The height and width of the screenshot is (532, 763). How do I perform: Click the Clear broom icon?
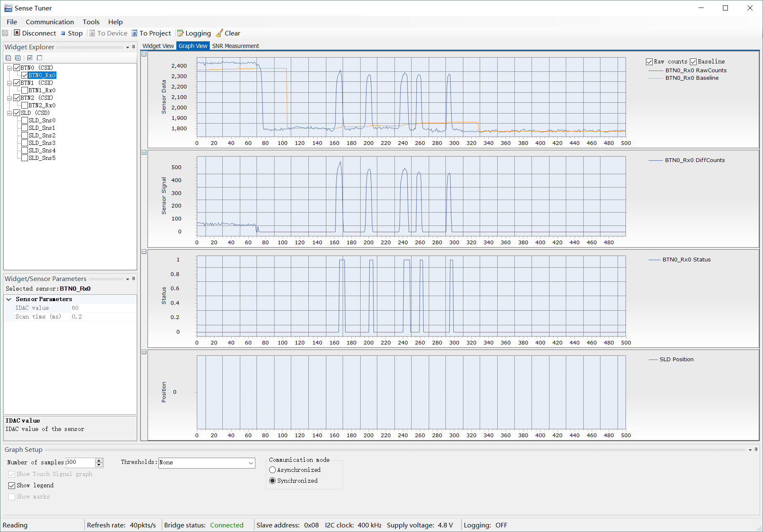[219, 33]
